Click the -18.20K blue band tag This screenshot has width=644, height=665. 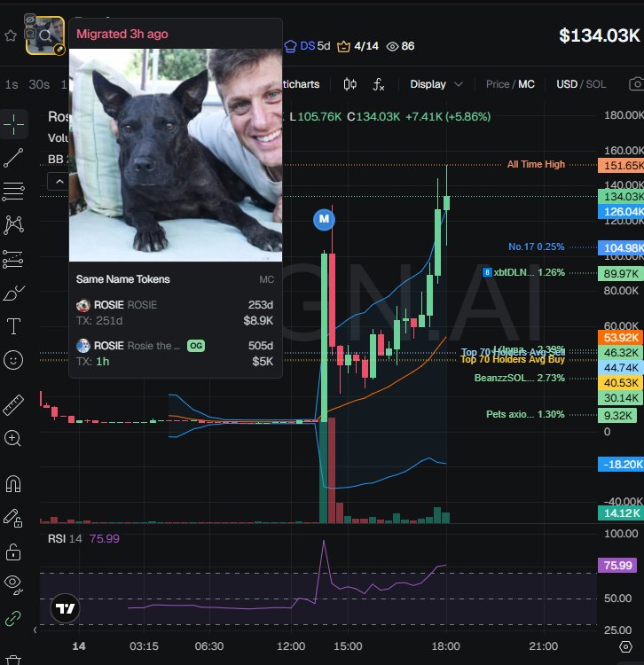(622, 465)
